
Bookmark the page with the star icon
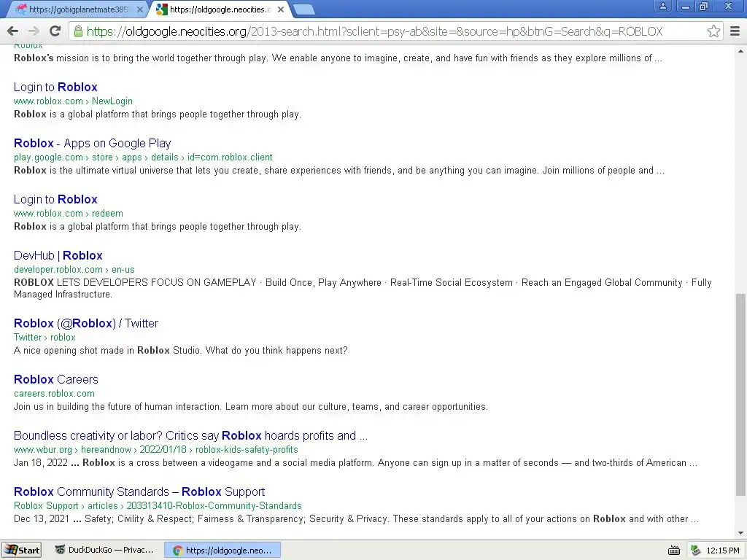[x=713, y=31]
